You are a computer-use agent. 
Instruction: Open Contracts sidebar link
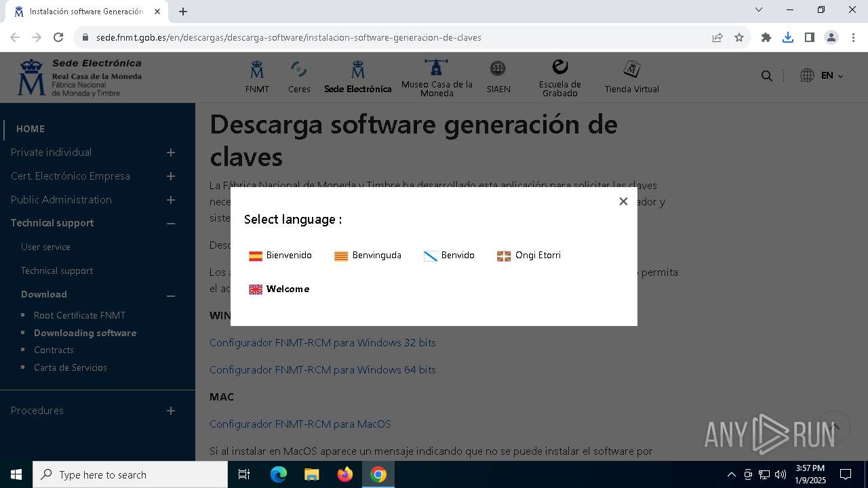(54, 350)
